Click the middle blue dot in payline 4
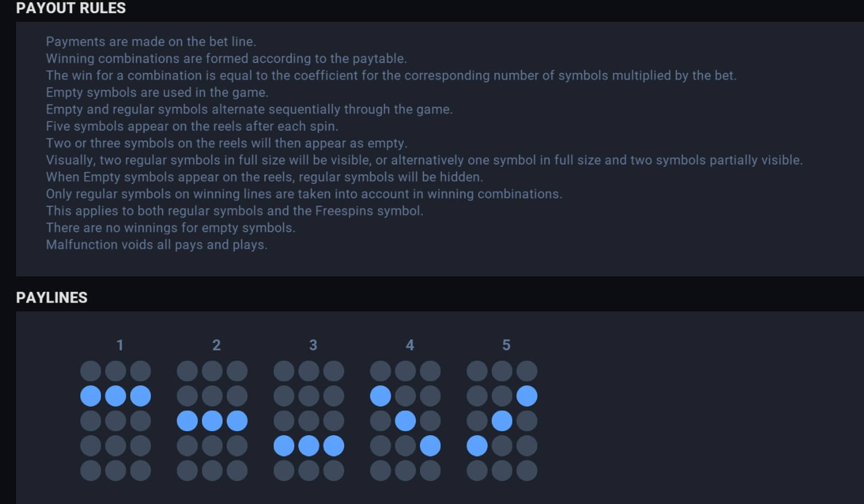The image size is (864, 504). [x=406, y=421]
